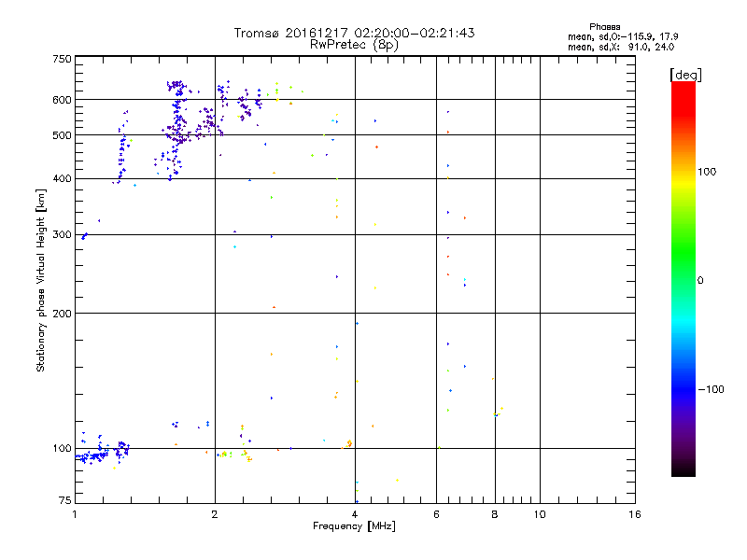This screenshot has width=747, height=560.
Task: Click the plot title 'Tromsø 20161217 02:20:00-02:21:43'
Action: tap(354, 33)
